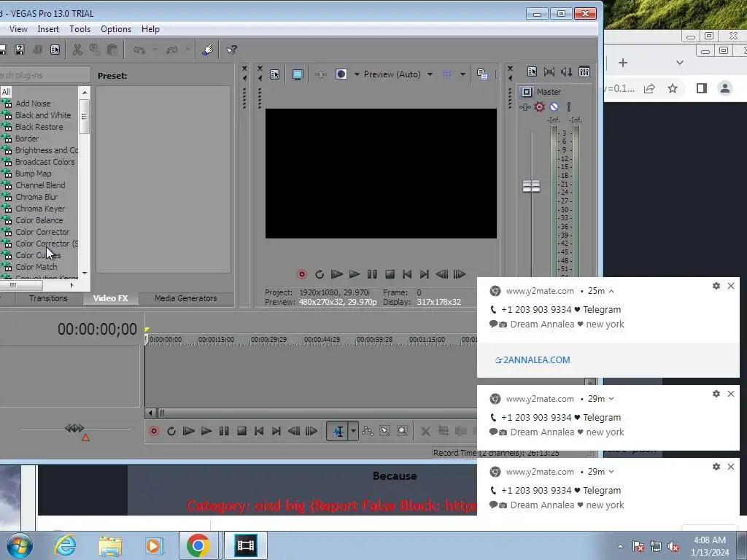Select the Selection Edit Tool
This screenshot has height=560, width=747.
pyautogui.click(x=385, y=432)
